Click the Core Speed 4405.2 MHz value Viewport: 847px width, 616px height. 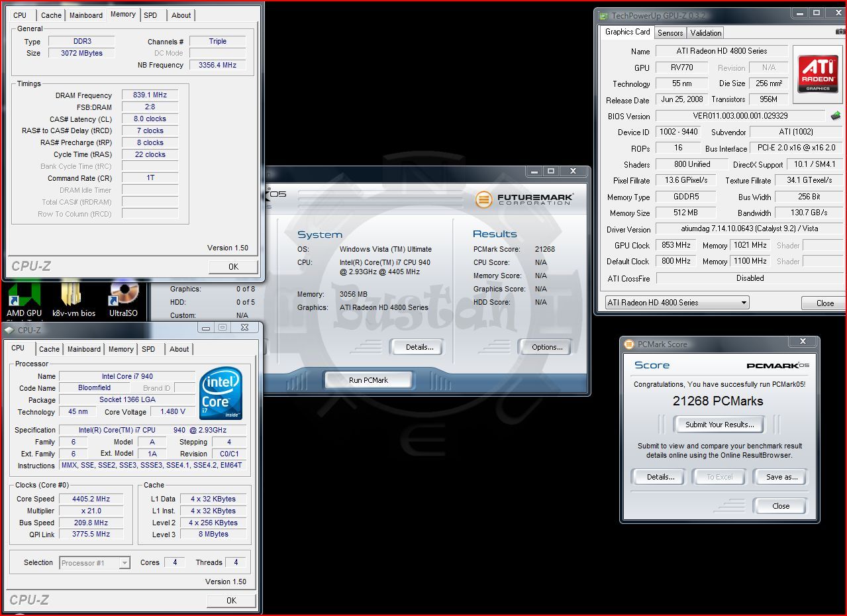[x=91, y=499]
